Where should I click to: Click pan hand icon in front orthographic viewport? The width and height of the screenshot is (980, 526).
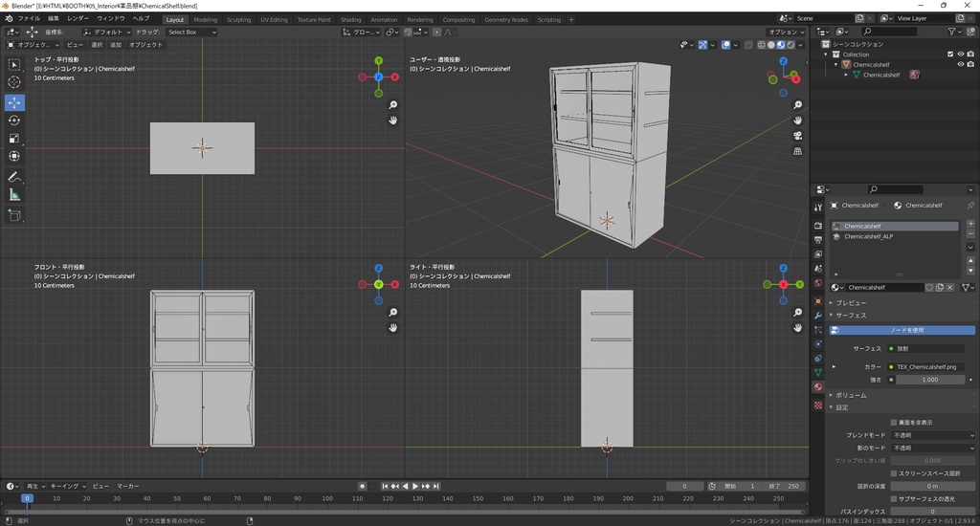pyautogui.click(x=393, y=327)
